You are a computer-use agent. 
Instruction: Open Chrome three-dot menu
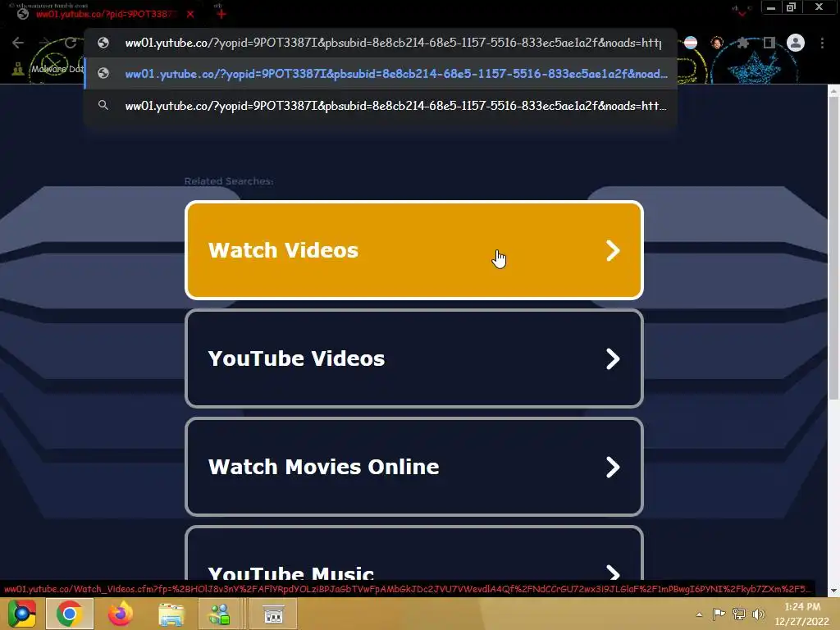[822, 43]
